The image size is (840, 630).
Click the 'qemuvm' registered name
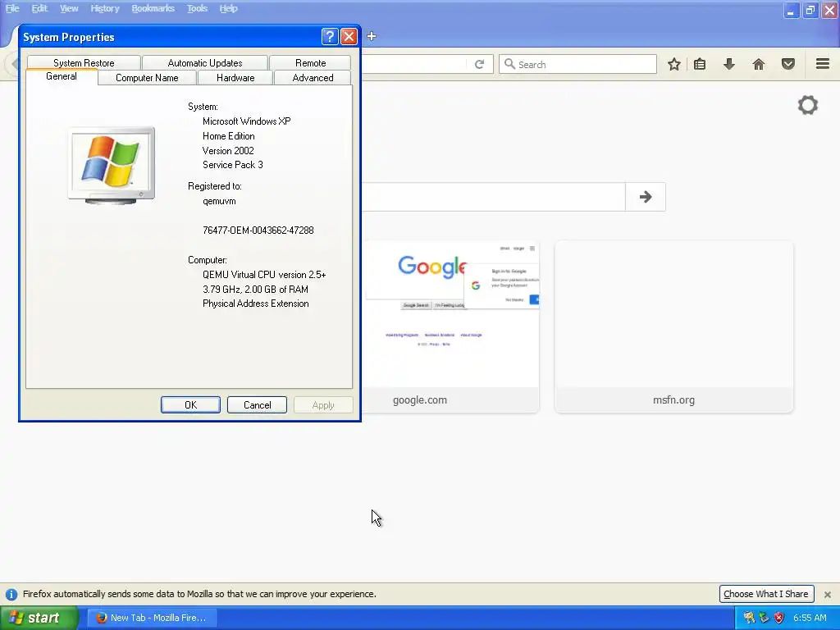coord(219,201)
